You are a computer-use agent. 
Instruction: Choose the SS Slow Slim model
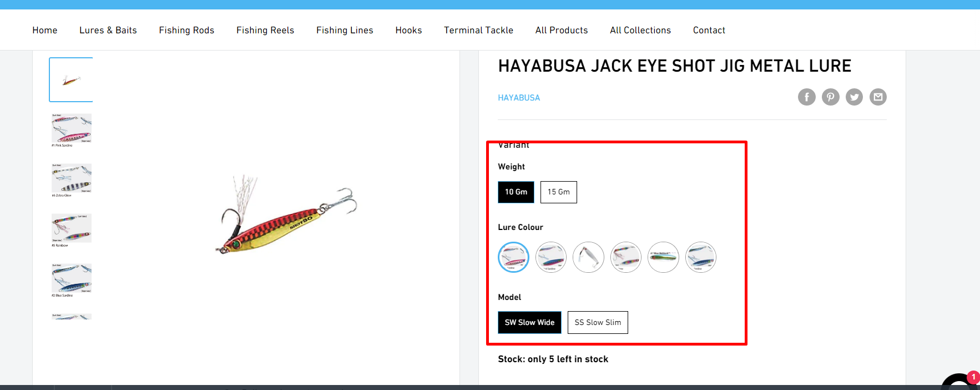point(598,323)
